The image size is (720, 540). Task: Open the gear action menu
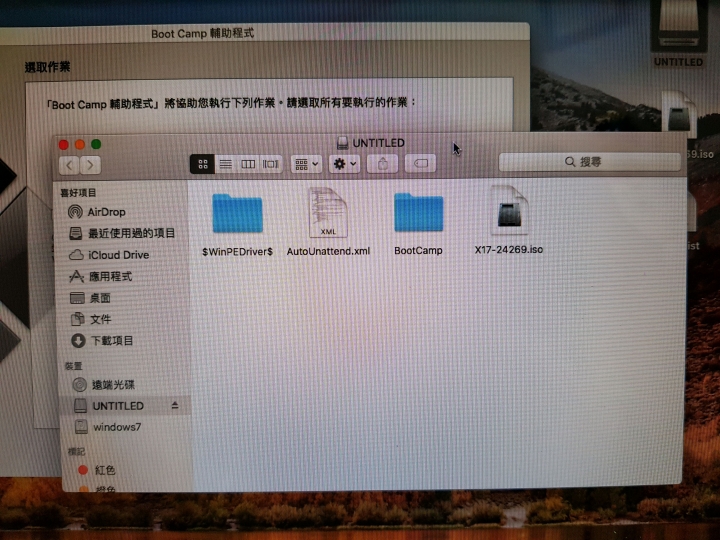coord(344,164)
